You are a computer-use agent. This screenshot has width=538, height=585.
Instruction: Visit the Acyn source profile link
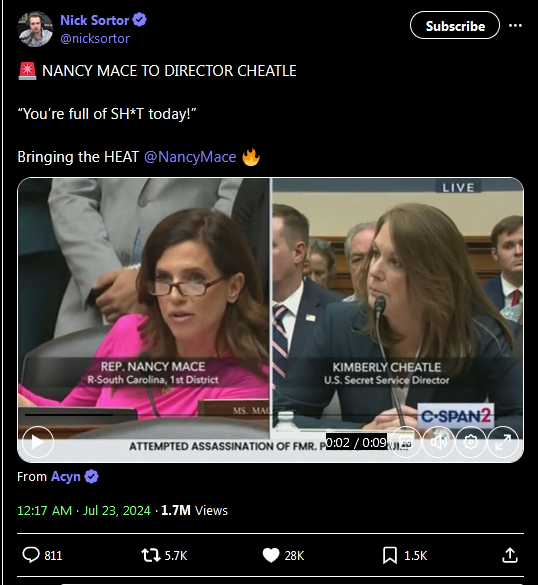click(x=66, y=476)
